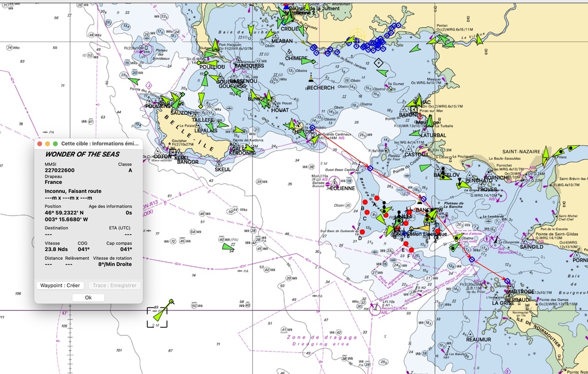Select the COTON waypoint marker
Screen dimensions: 588x374
click(x=158, y=151)
